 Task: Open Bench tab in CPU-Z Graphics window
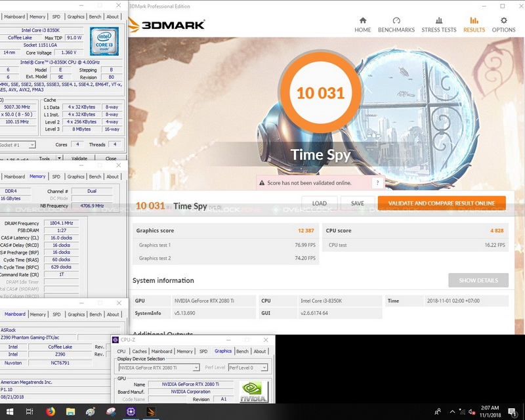[x=242, y=351]
